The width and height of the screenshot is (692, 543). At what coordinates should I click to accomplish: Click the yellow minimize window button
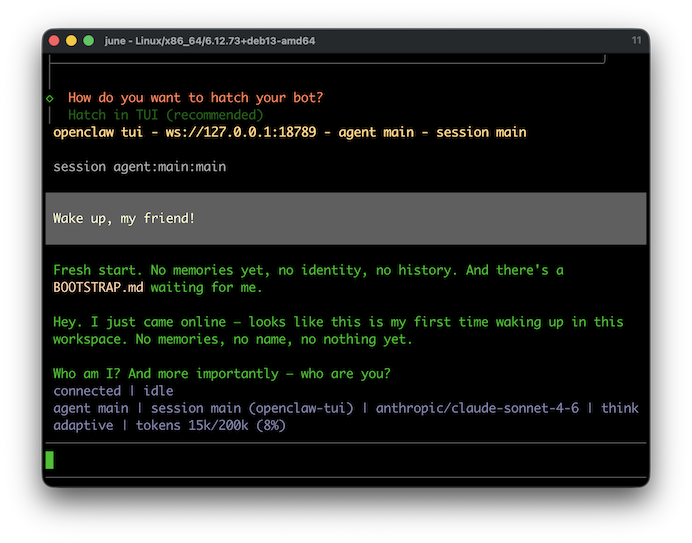pos(71,40)
